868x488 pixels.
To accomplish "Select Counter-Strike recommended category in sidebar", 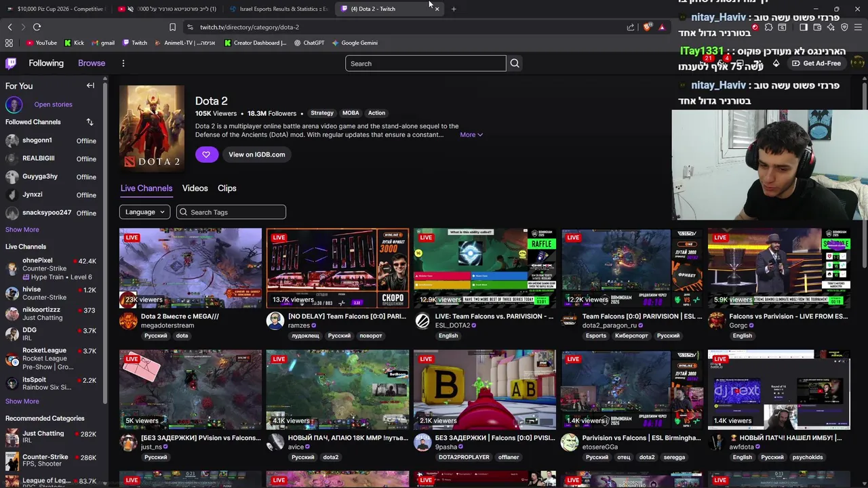I will point(52,461).
